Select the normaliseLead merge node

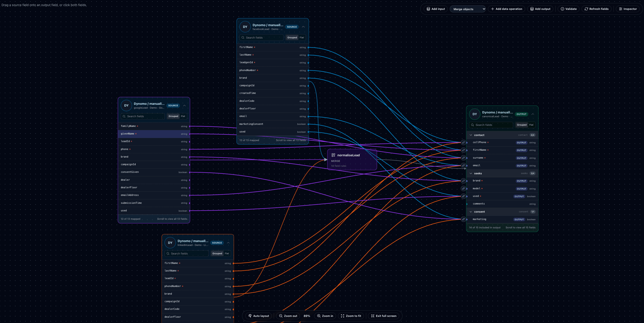(352, 160)
